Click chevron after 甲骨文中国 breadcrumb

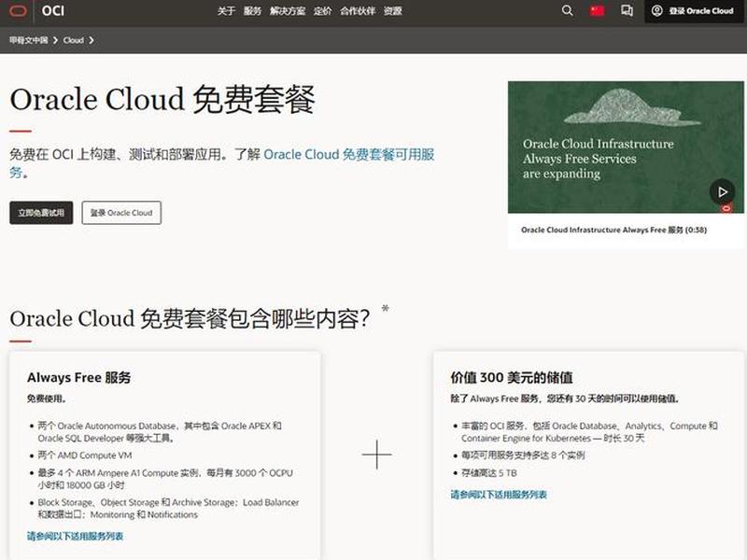coord(55,40)
